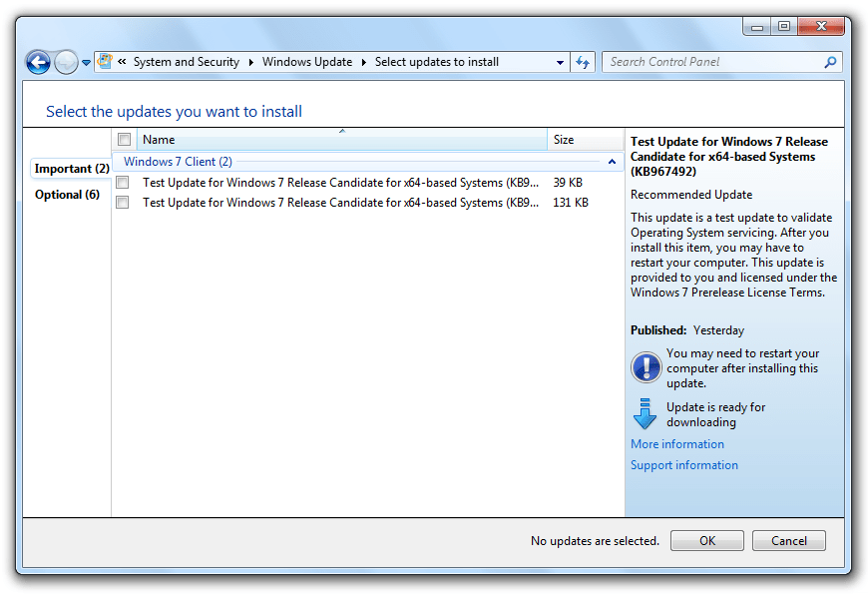Click the 131 KB size cell
The height and width of the screenshot is (594, 868).
571,203
